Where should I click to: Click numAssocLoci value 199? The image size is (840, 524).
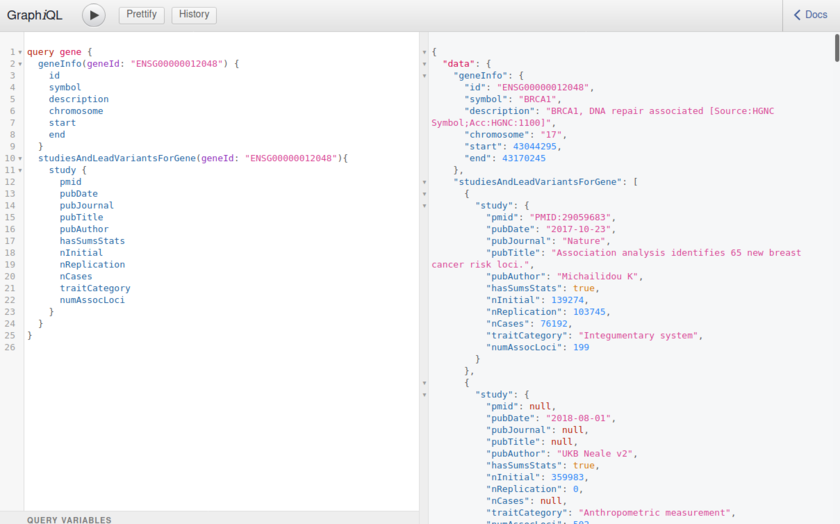coord(581,347)
